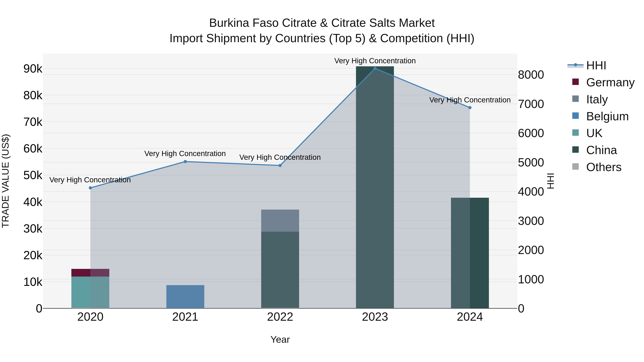644x362 pixels.
Task: Toggle Others series in legend
Action: 597,167
